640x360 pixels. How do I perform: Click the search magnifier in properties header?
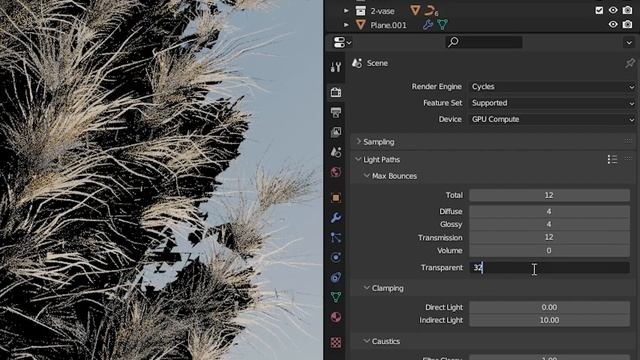point(453,42)
